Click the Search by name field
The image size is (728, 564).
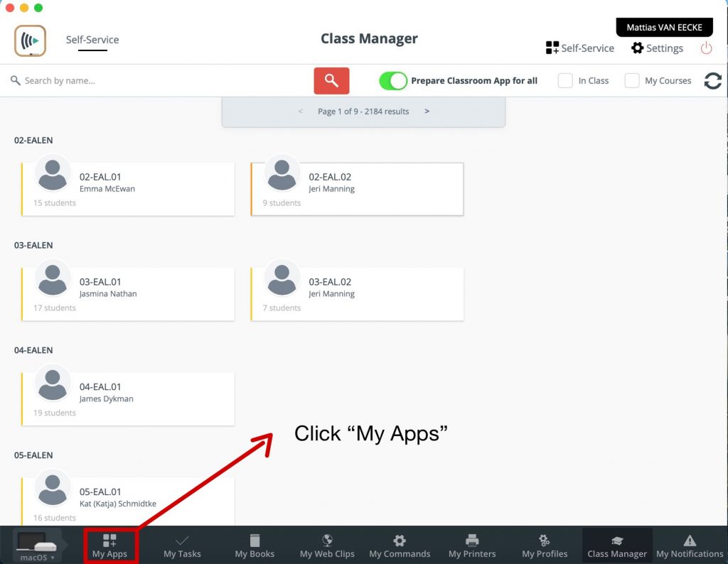coord(156,81)
